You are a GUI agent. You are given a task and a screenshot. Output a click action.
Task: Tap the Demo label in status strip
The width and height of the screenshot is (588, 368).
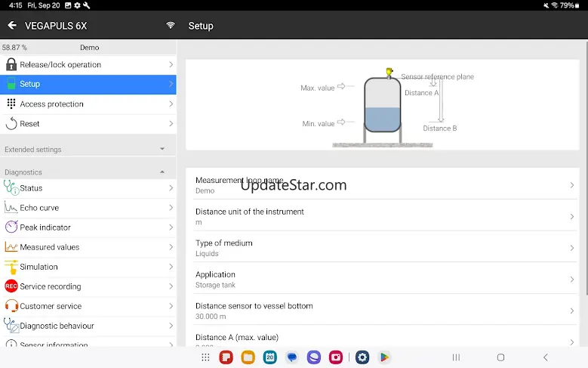coord(89,48)
